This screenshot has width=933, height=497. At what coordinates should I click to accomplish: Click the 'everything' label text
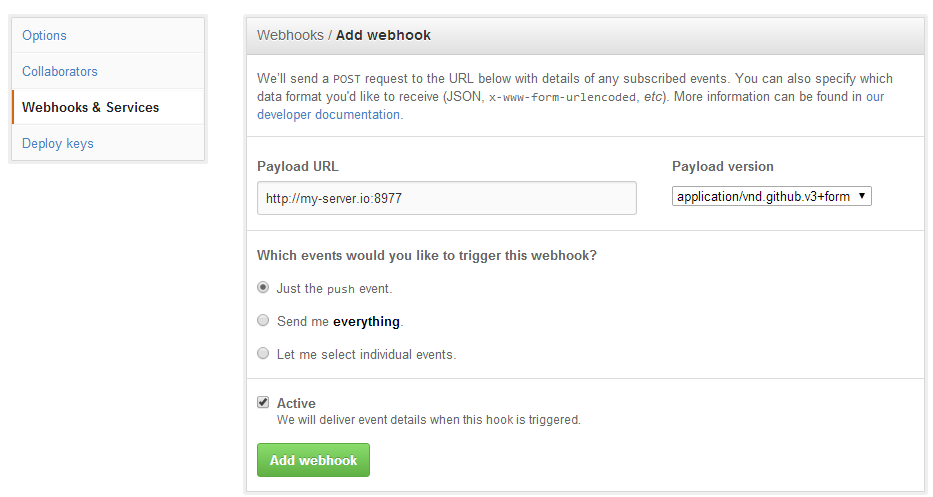366,322
